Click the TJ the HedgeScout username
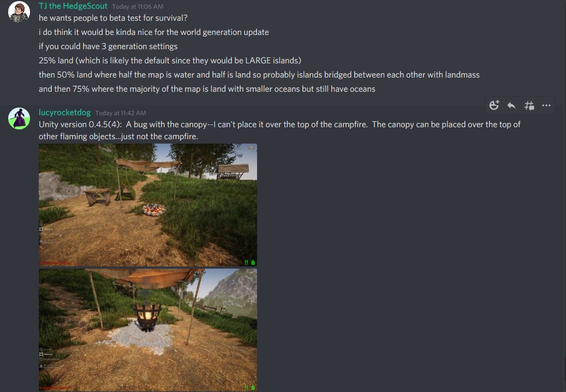The height and width of the screenshot is (392, 566). [x=73, y=6]
